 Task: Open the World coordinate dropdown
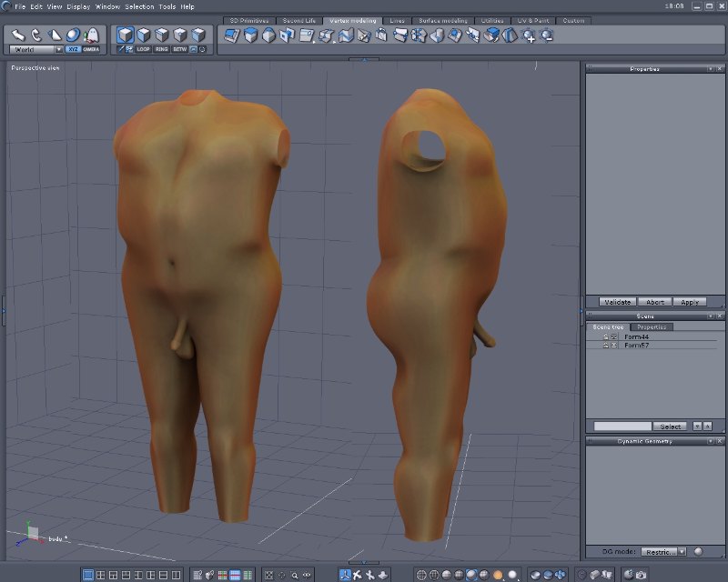coord(36,49)
